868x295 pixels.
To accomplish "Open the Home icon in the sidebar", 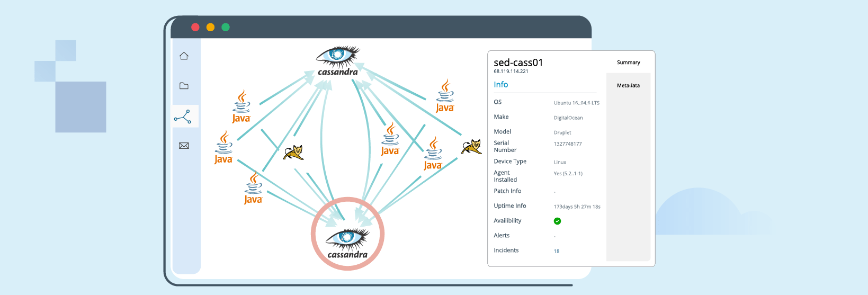I will pos(184,56).
